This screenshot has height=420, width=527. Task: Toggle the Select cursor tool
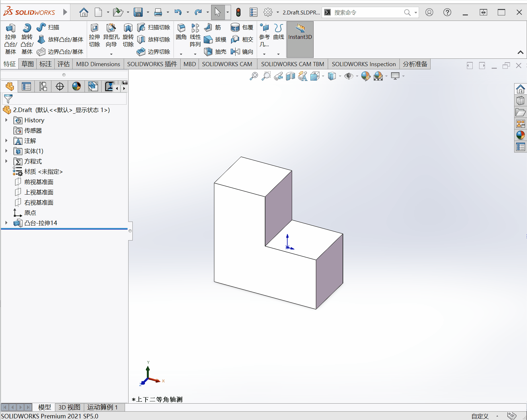(218, 13)
